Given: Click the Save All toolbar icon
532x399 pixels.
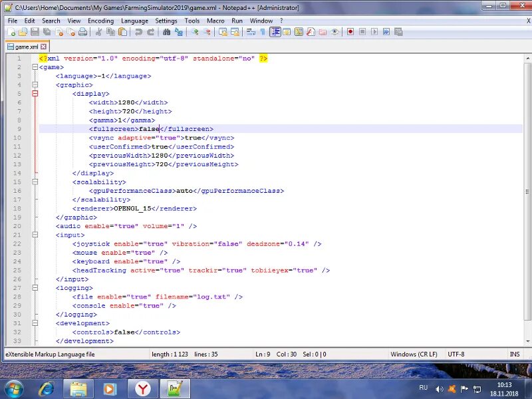Looking at the screenshot, I should coord(47,32).
